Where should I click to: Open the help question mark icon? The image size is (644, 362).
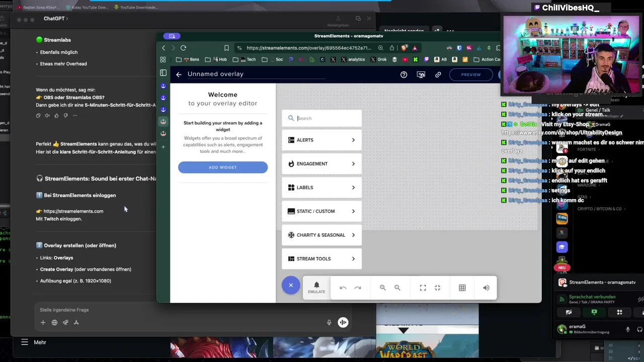click(x=404, y=74)
